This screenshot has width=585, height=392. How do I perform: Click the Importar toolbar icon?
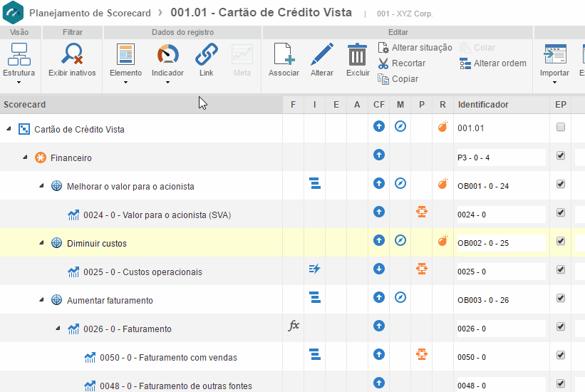pos(554,55)
